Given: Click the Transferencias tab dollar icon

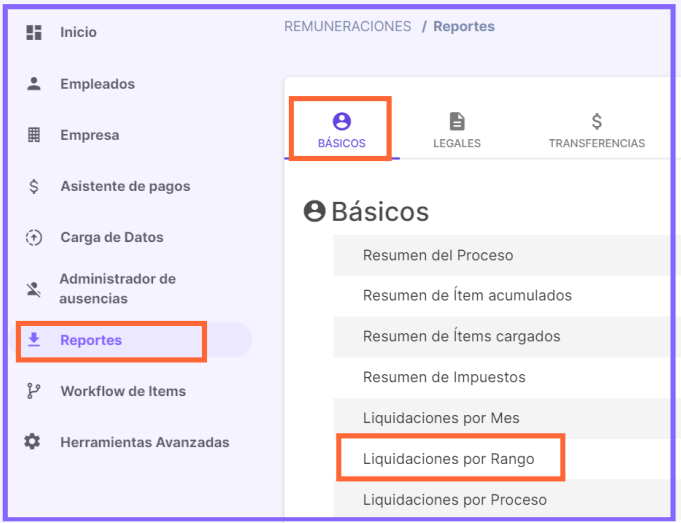Looking at the screenshot, I should point(597,121).
